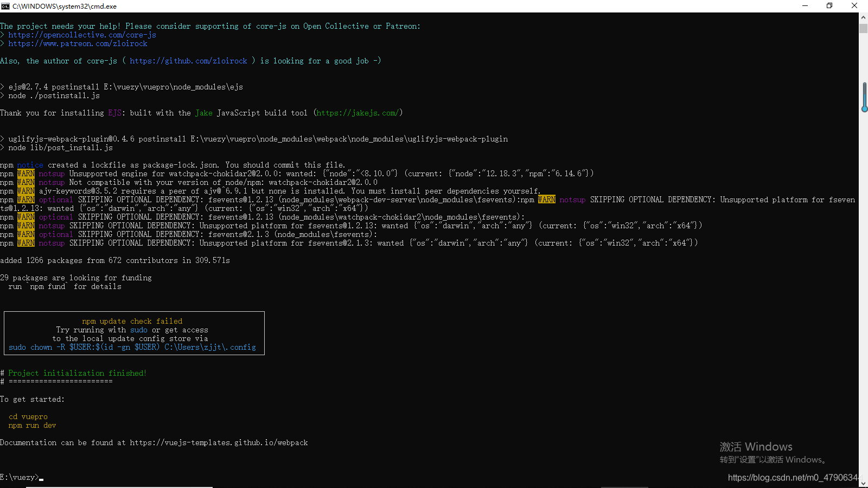
Task: Click 'uglifyjs-webpack-plugin@0.4.6 postinstall' line
Action: point(254,139)
